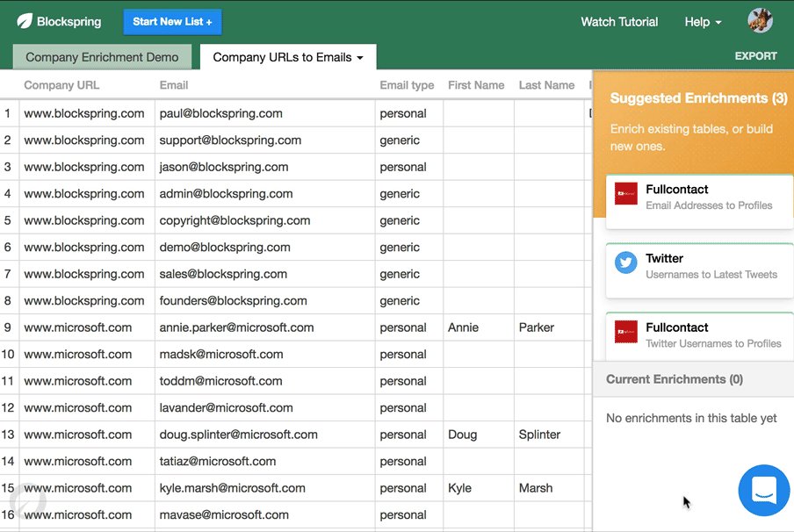Click the EXPORT button
794x532 pixels.
755,56
